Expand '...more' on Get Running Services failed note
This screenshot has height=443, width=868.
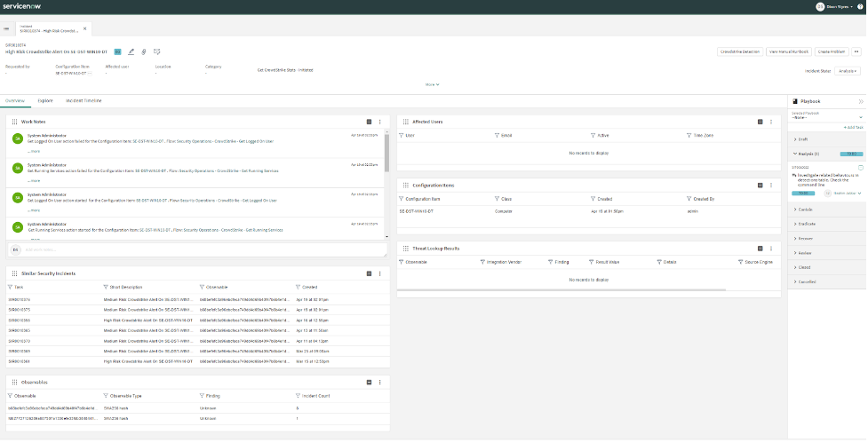click(x=34, y=181)
